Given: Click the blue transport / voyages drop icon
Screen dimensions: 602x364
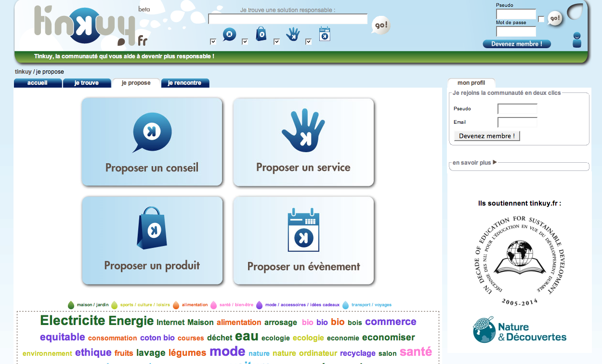Looking at the screenshot, I should 346,305.
